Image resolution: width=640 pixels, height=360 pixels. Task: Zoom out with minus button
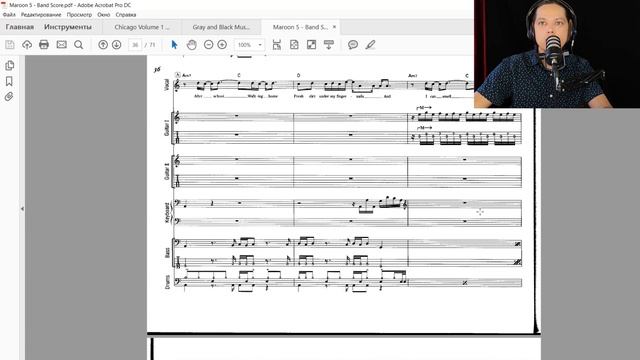(x=209, y=44)
